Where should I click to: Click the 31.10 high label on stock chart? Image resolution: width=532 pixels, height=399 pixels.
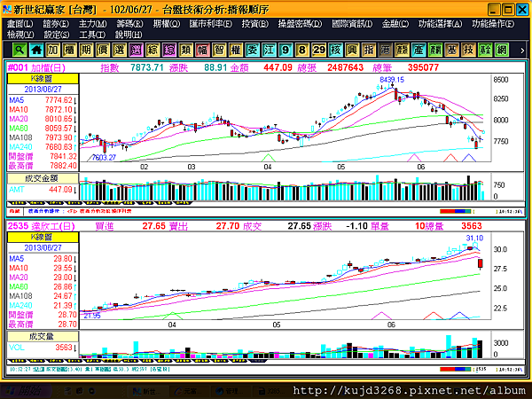474,239
